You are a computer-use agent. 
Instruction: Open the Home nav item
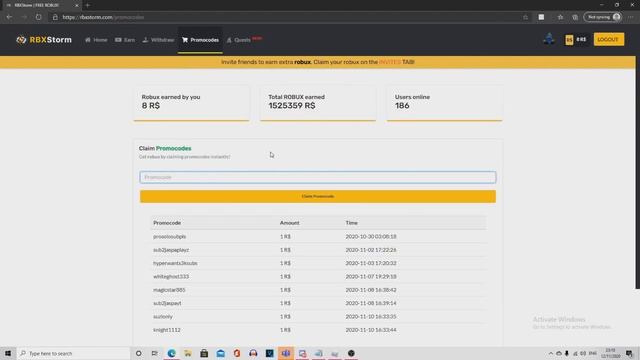click(x=96, y=40)
